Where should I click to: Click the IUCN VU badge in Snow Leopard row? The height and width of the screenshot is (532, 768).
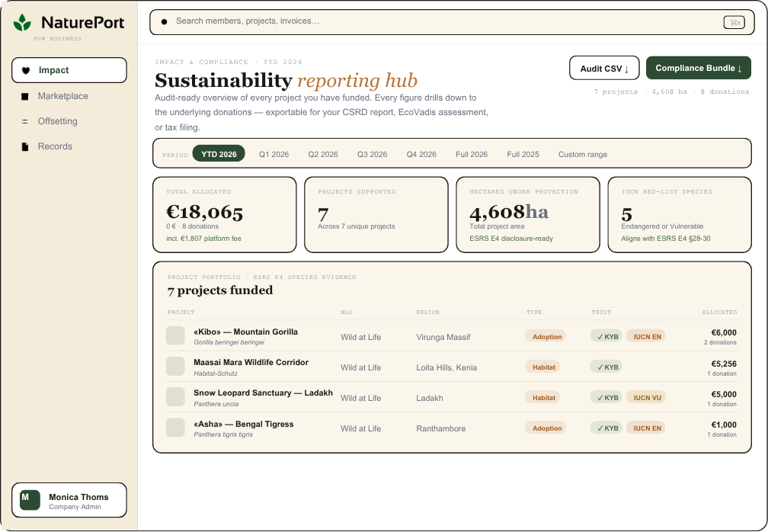pos(646,397)
